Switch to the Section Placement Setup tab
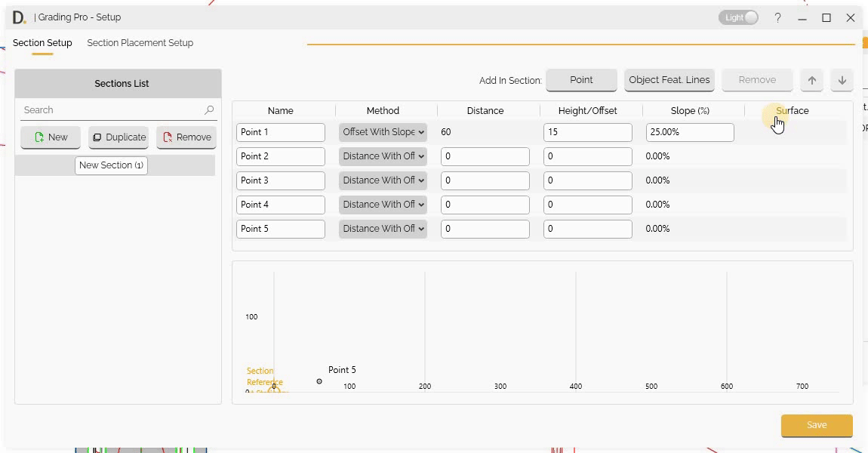Viewport: 868px width, 453px height. 140,43
